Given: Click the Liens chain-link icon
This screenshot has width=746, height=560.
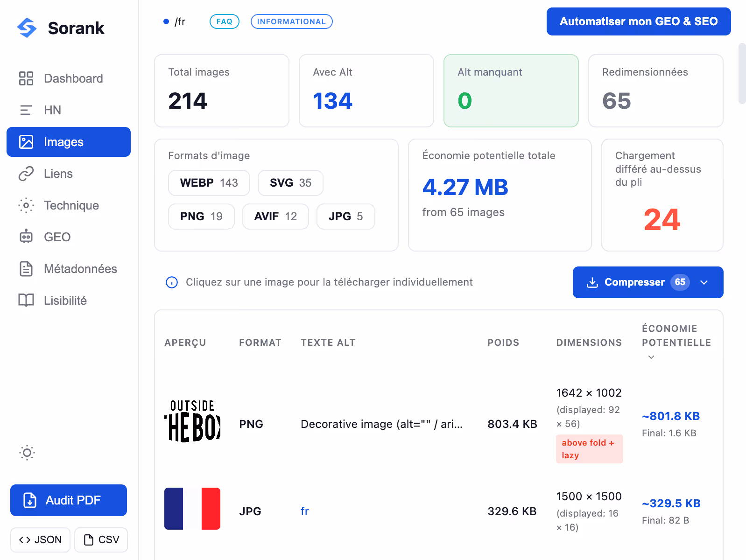Looking at the screenshot, I should pos(26,174).
